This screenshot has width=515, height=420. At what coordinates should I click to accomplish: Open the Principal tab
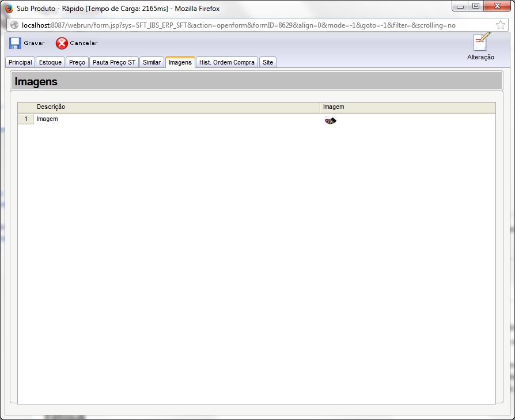point(20,62)
